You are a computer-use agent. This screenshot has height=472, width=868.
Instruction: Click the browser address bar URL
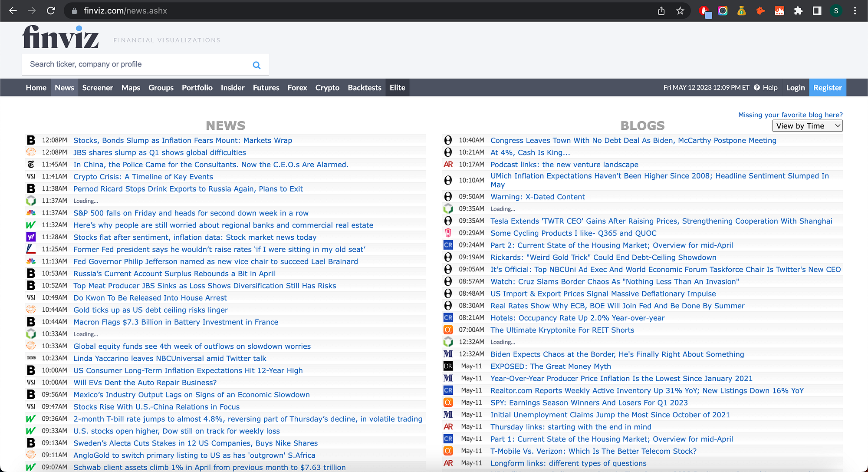pos(125,11)
